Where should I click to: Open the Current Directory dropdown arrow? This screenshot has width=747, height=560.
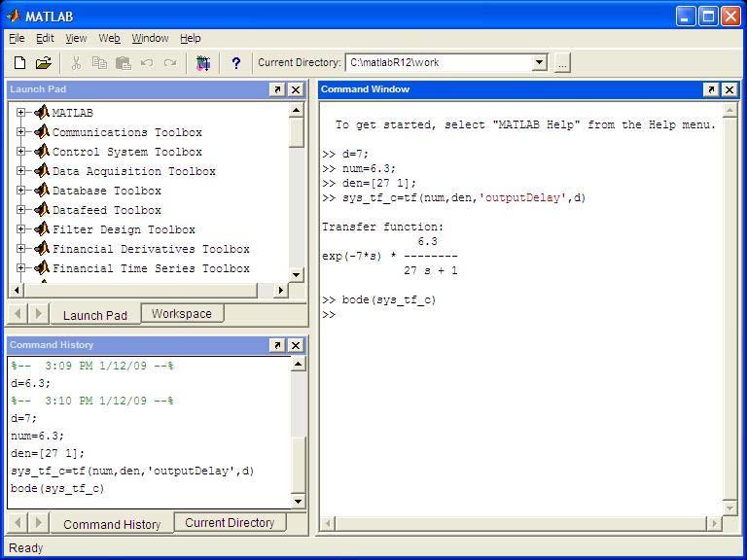pyautogui.click(x=539, y=62)
